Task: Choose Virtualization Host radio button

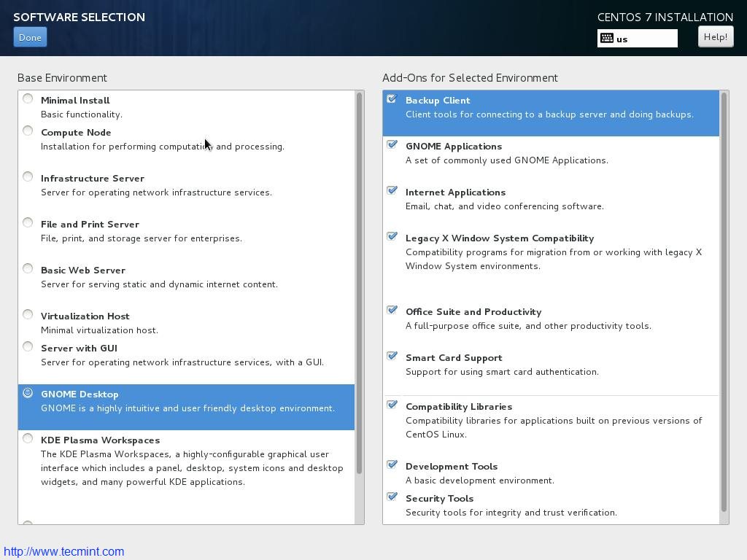Action: click(x=28, y=315)
